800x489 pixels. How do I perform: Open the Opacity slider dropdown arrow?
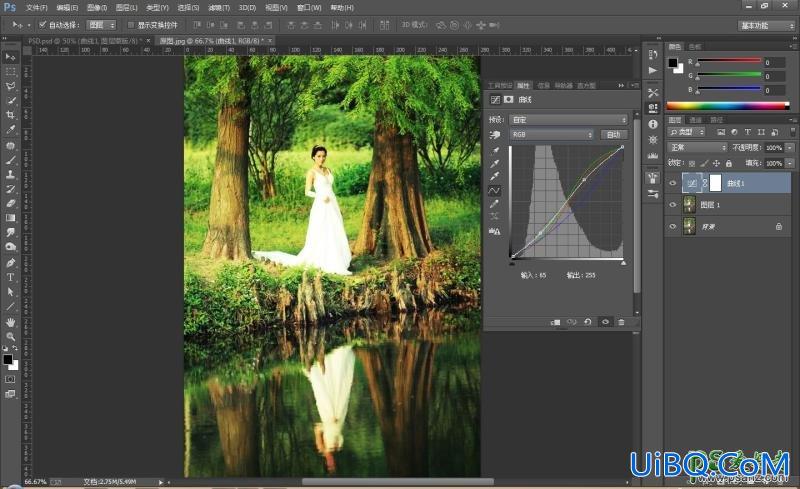(790, 148)
